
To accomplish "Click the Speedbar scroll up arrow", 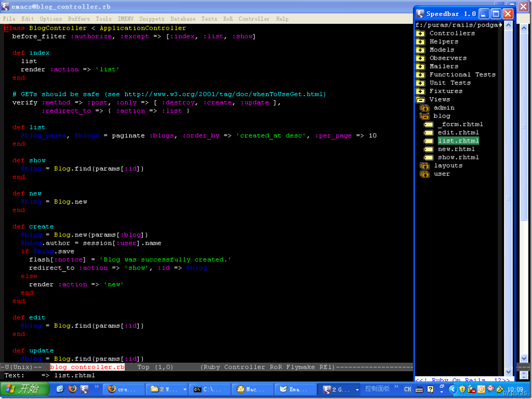I will click(508, 25).
